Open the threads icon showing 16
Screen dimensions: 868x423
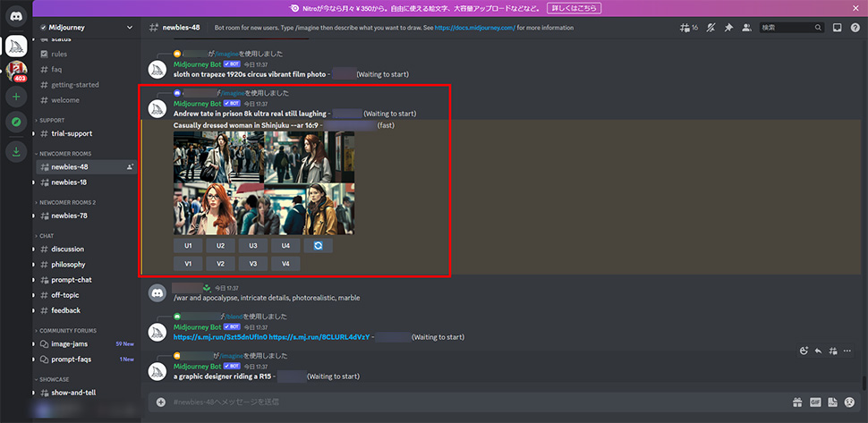coord(689,28)
